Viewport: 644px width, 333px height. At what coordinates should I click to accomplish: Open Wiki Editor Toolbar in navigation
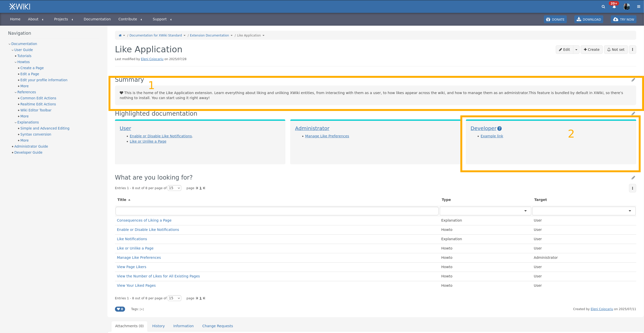(36, 110)
